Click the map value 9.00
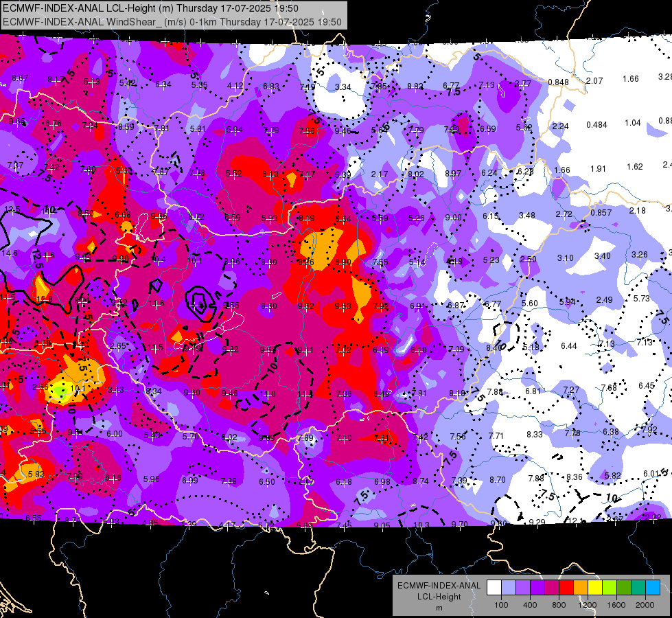Screen dimensions: 672x618 453,218
